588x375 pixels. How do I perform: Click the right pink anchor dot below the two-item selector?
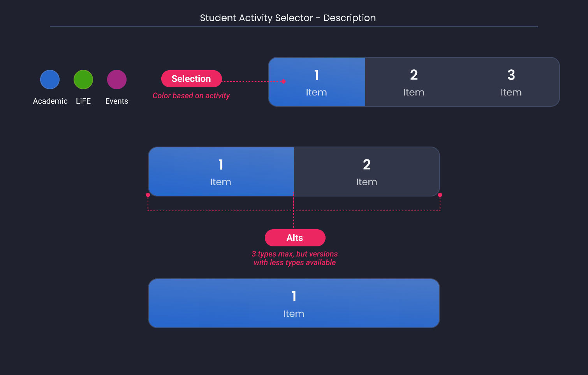[x=440, y=195]
